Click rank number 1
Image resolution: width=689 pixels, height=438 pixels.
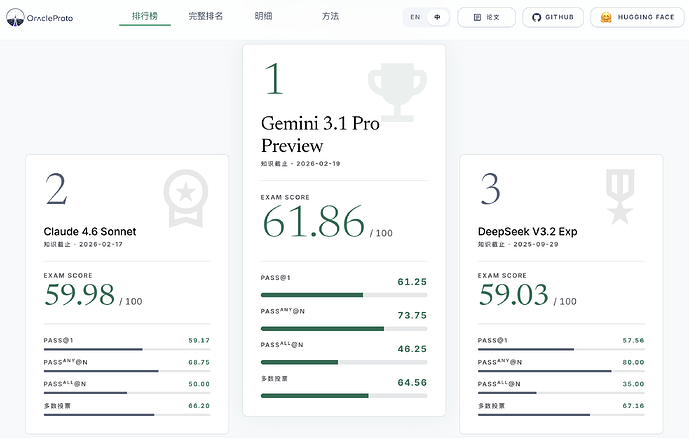[274, 79]
